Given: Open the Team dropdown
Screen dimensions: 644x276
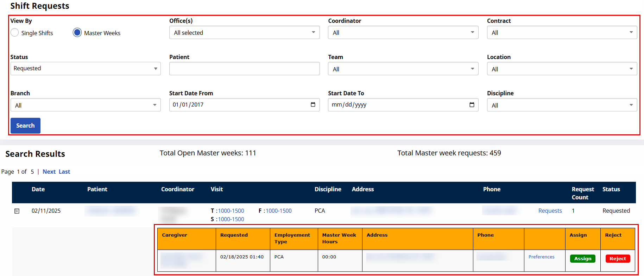Looking at the screenshot, I should (x=403, y=69).
